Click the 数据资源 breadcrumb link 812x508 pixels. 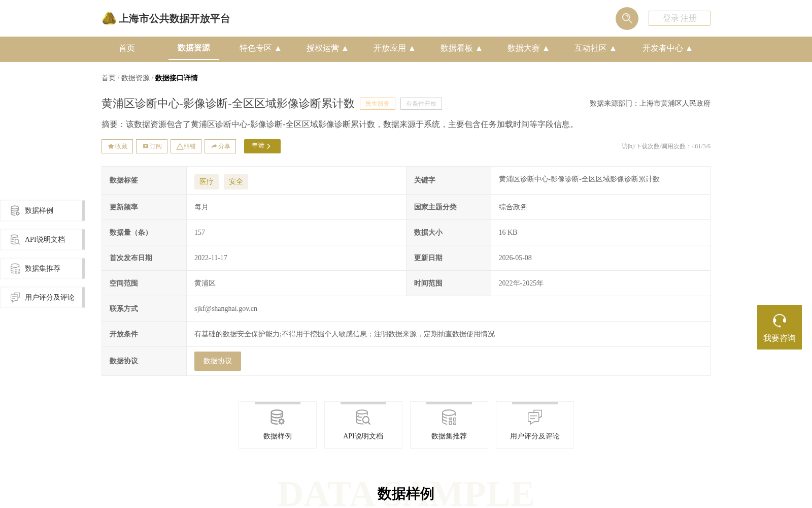(136, 78)
